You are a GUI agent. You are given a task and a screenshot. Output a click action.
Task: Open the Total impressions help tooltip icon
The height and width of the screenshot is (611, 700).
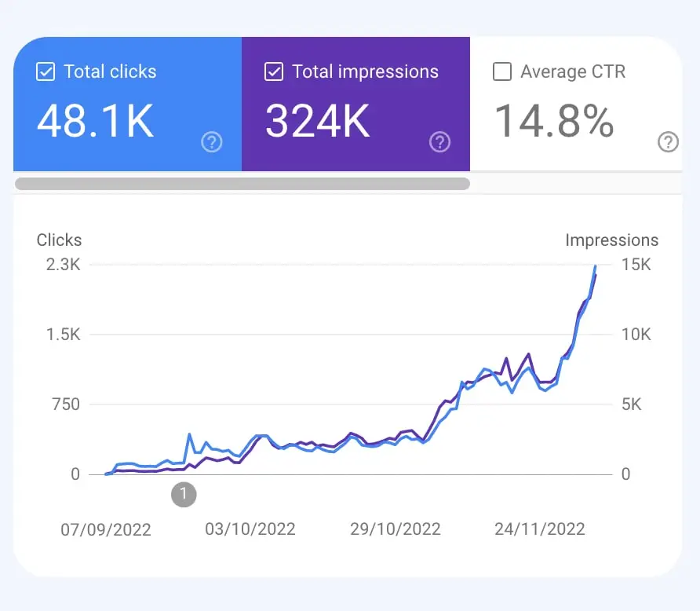(439, 142)
